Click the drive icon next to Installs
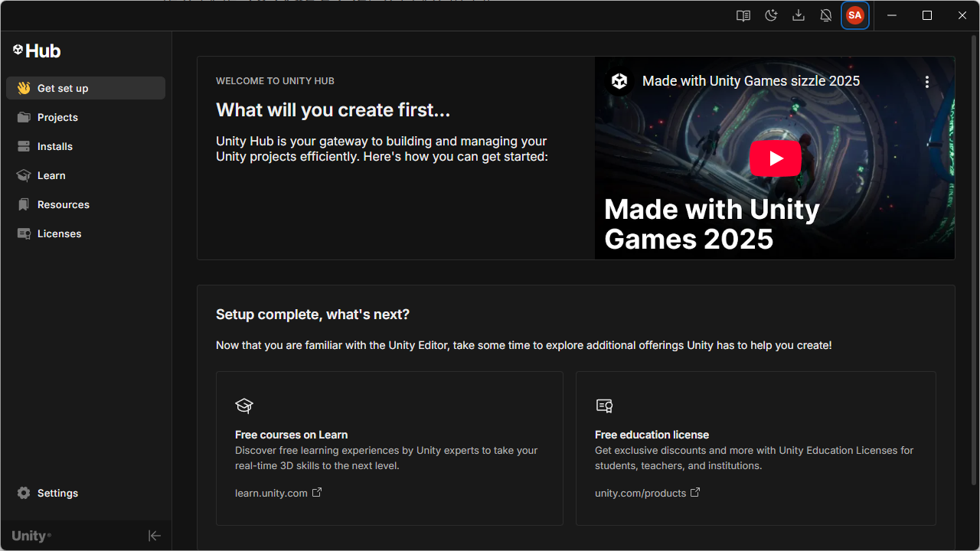The image size is (980, 551). point(24,146)
